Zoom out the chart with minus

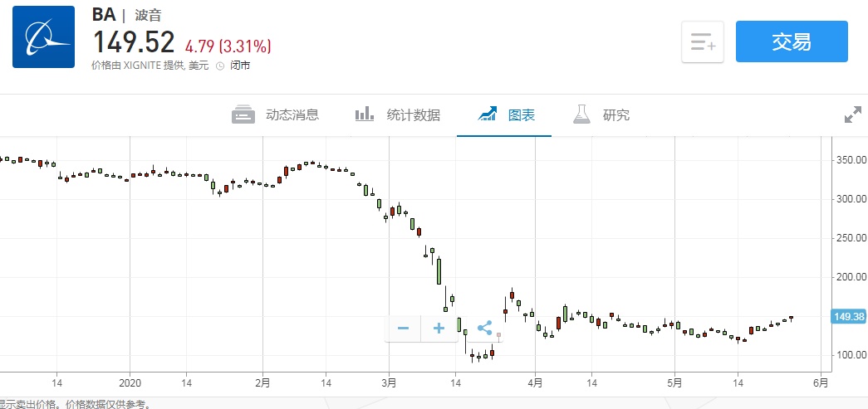pyautogui.click(x=403, y=329)
